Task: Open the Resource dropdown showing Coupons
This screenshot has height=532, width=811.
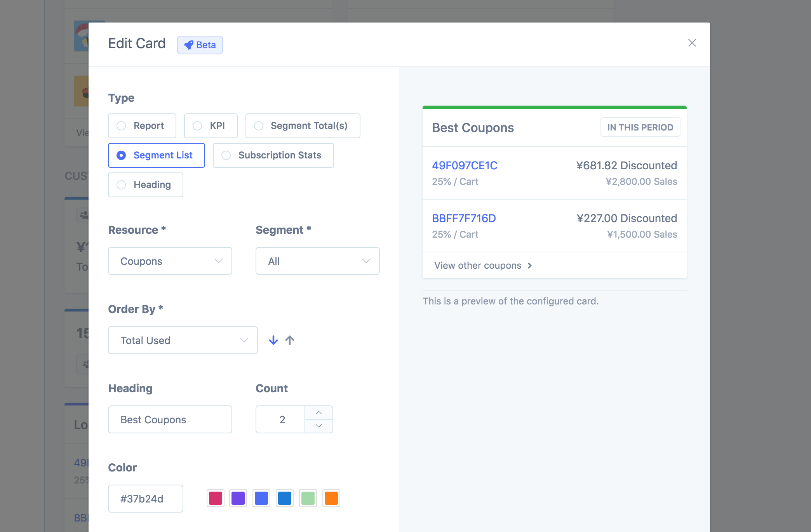Action: coord(170,261)
